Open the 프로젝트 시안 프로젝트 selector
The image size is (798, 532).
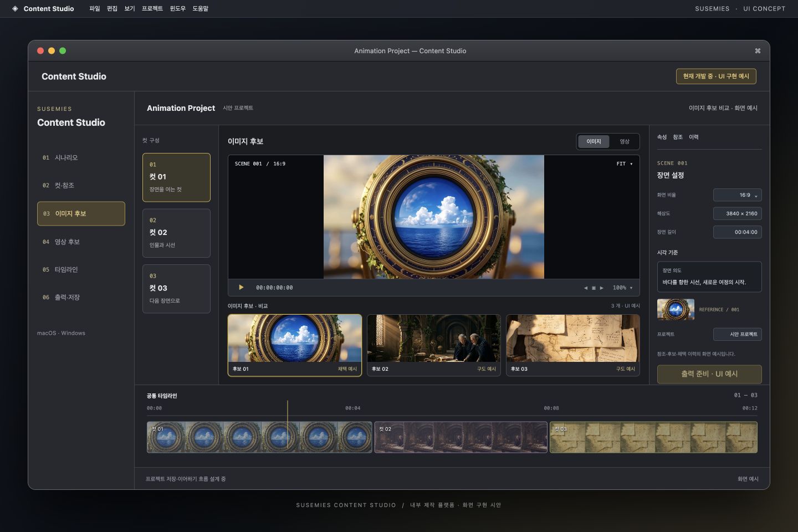click(x=737, y=334)
